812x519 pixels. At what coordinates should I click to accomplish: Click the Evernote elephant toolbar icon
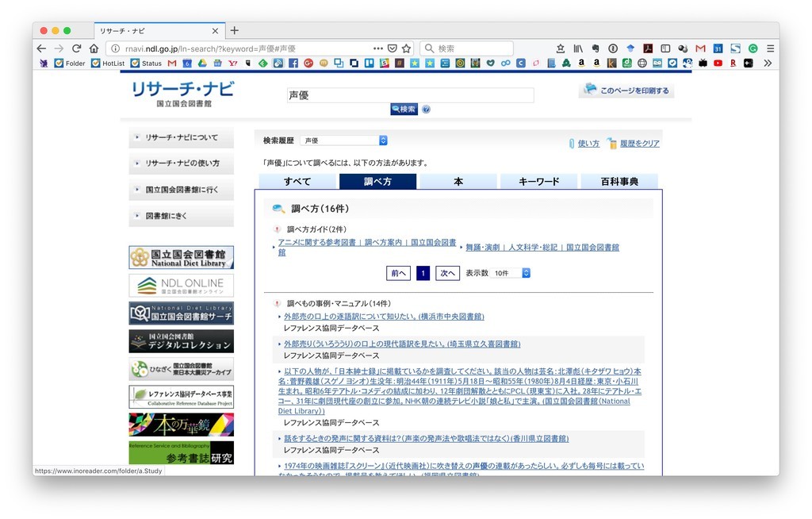pos(596,48)
